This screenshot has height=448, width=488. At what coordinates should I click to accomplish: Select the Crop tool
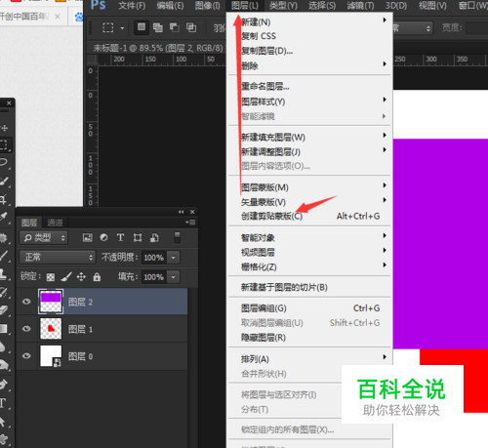tap(3, 199)
